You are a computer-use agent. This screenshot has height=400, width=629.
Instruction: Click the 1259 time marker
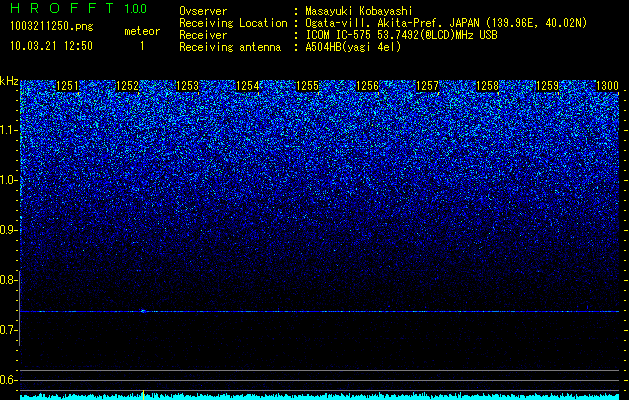(548, 86)
